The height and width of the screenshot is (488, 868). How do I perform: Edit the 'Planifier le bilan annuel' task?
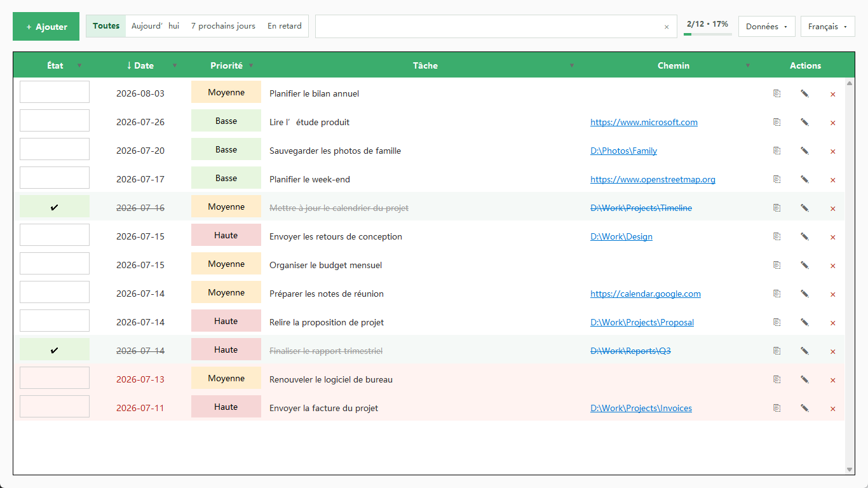(804, 93)
